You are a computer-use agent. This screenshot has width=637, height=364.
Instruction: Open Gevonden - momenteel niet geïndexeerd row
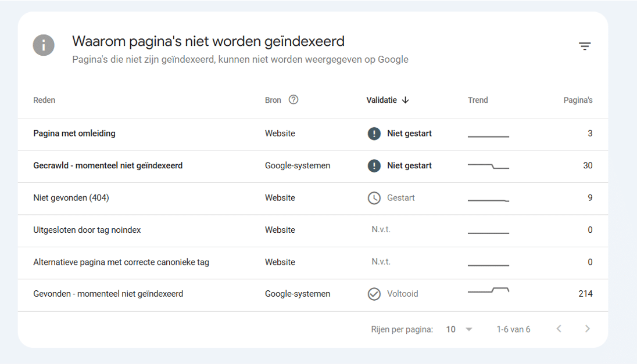coord(313,294)
